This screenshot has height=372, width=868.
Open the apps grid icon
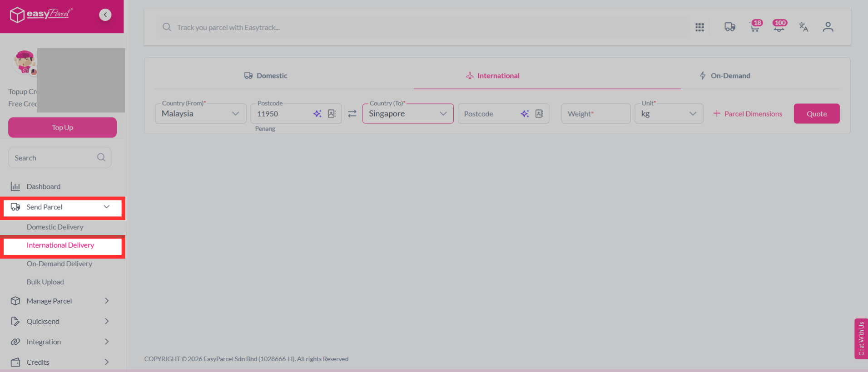[x=699, y=27]
